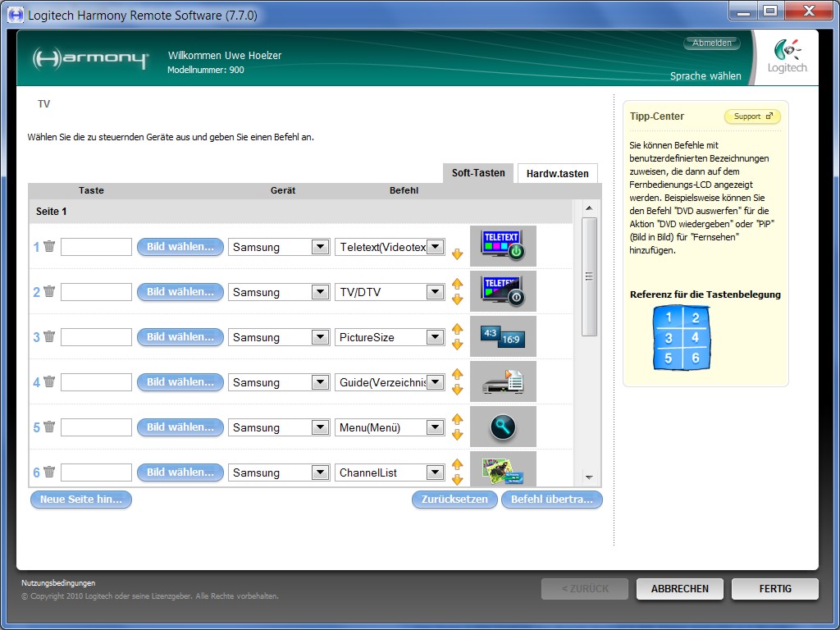Click the Menu magnifier icon in row 5
Image resolution: width=840 pixels, height=630 pixels.
503,427
